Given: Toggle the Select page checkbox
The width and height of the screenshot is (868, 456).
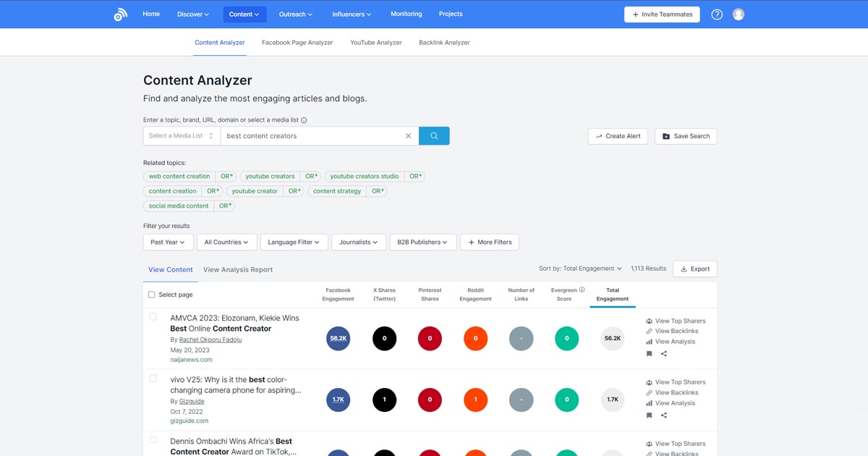Looking at the screenshot, I should (x=152, y=295).
